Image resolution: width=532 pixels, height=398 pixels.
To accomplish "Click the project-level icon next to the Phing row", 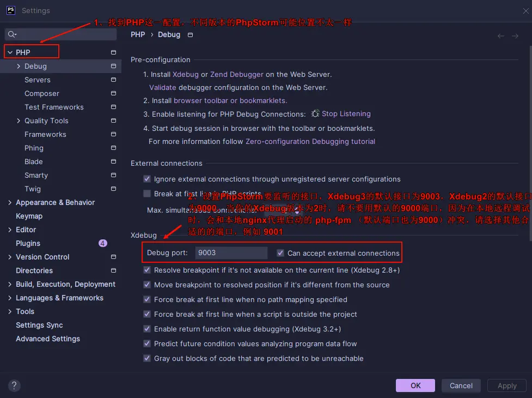I will (113, 148).
